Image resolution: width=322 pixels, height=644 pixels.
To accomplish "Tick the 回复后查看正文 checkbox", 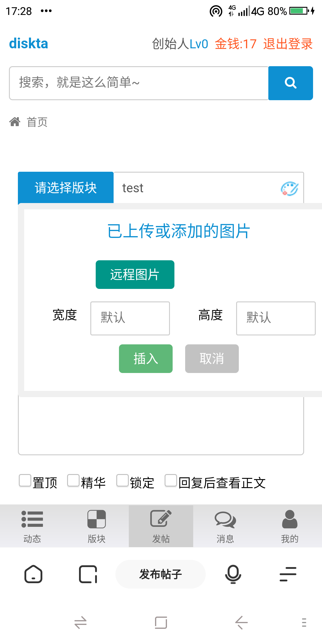I will 171,481.
